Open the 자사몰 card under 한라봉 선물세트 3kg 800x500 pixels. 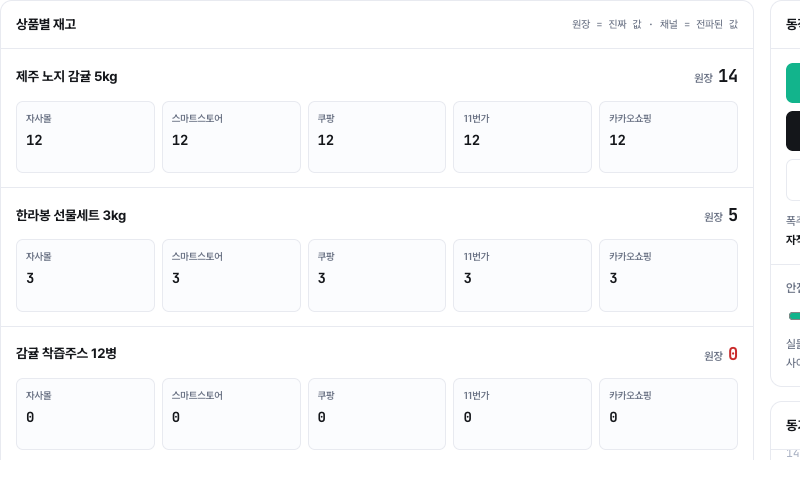(85, 276)
